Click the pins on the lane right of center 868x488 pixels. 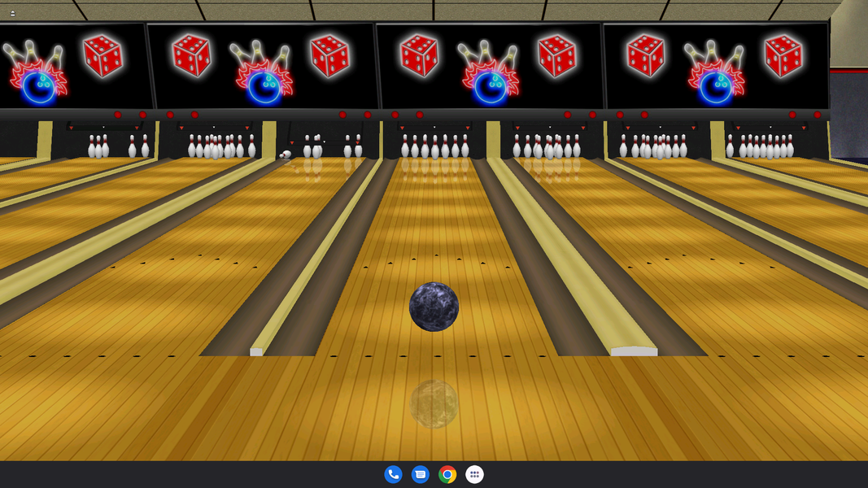click(x=547, y=146)
